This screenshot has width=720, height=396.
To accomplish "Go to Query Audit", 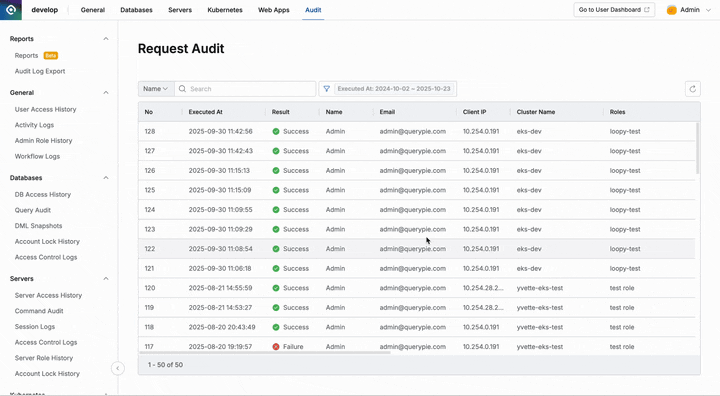I will click(33, 210).
